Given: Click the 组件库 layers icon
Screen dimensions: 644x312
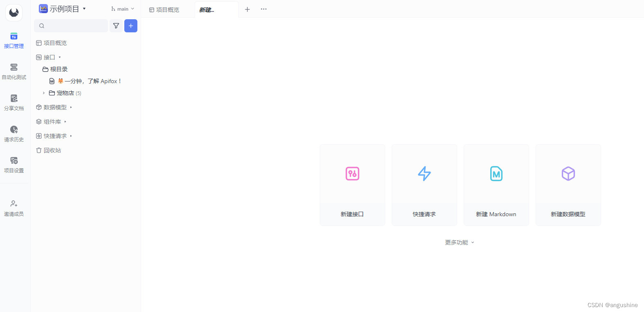Looking at the screenshot, I should pos(39,122).
